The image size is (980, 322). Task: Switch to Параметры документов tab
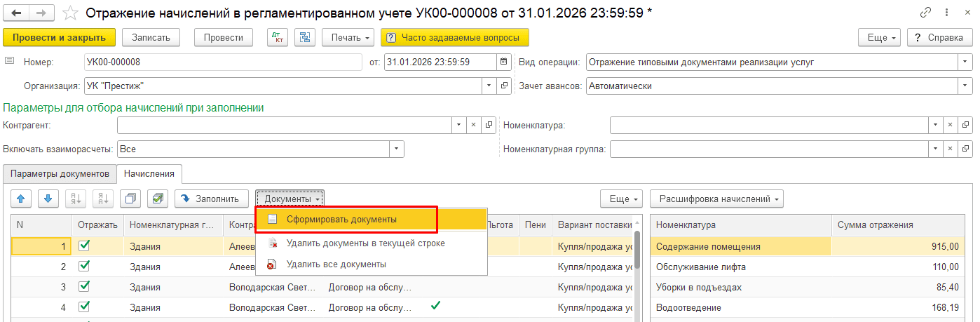pyautogui.click(x=60, y=173)
